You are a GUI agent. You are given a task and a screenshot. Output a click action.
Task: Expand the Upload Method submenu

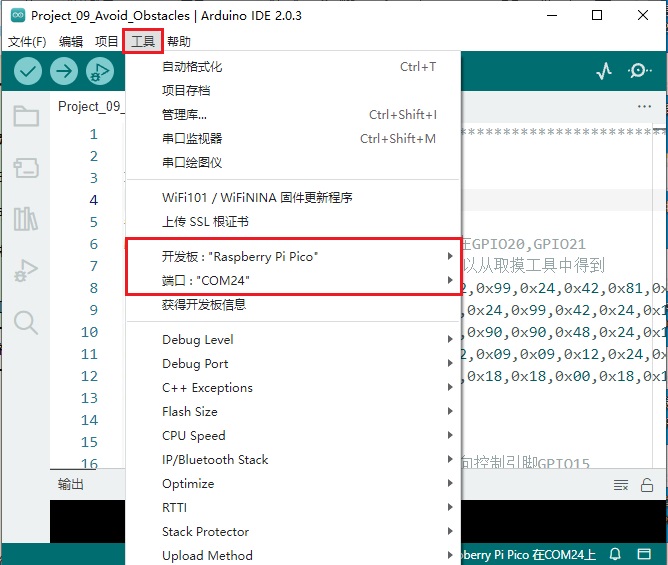click(x=294, y=556)
